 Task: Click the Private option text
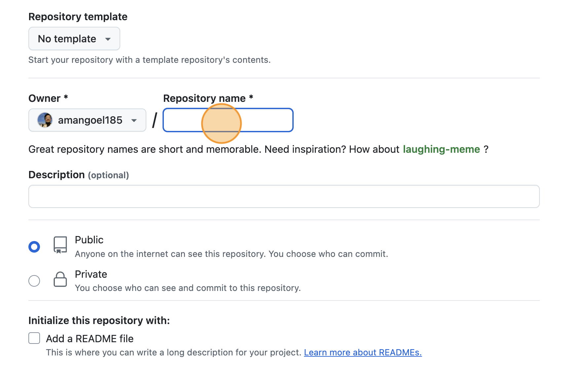pos(91,274)
